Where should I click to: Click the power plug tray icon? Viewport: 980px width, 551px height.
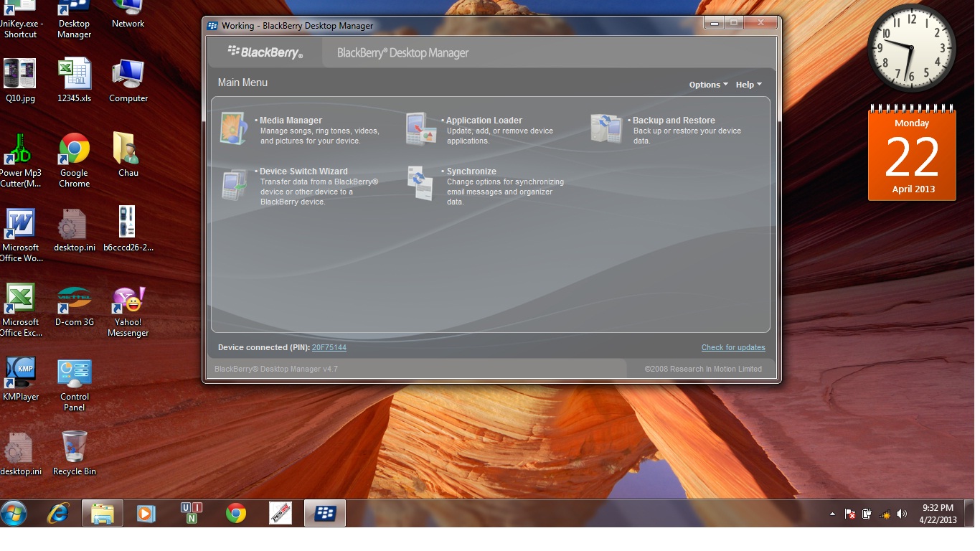[x=867, y=514]
